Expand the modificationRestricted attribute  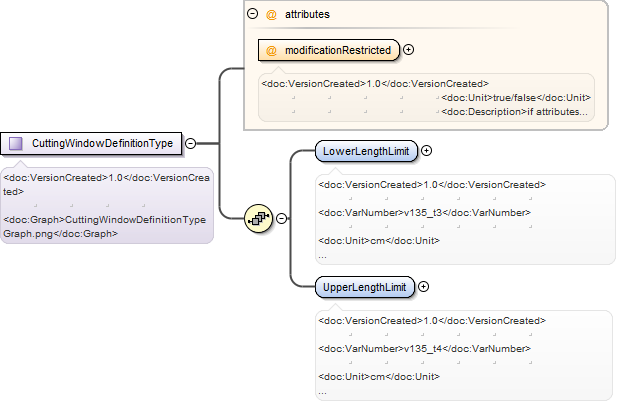click(x=408, y=50)
